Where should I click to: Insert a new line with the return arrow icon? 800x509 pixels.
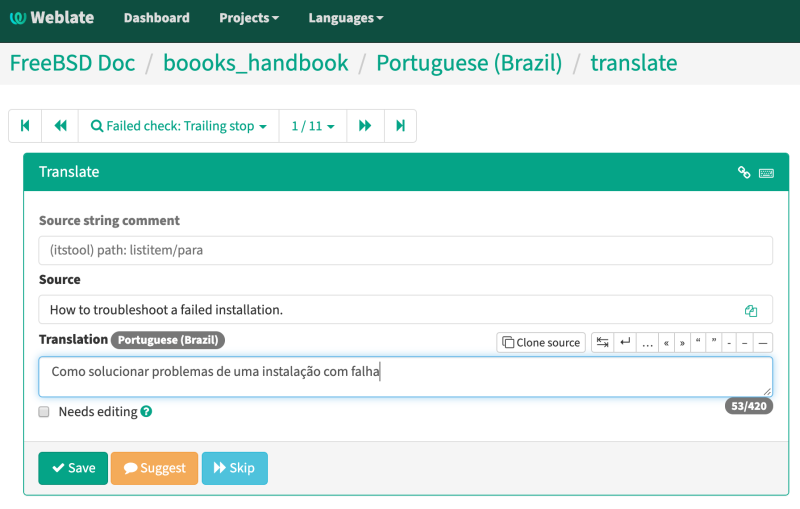(625, 343)
